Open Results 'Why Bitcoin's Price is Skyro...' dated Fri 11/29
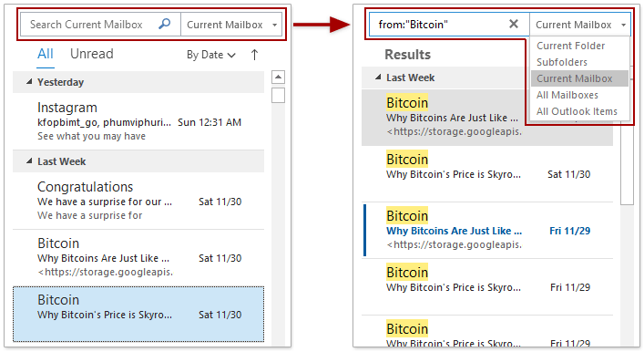The width and height of the screenshot is (644, 352). click(487, 287)
